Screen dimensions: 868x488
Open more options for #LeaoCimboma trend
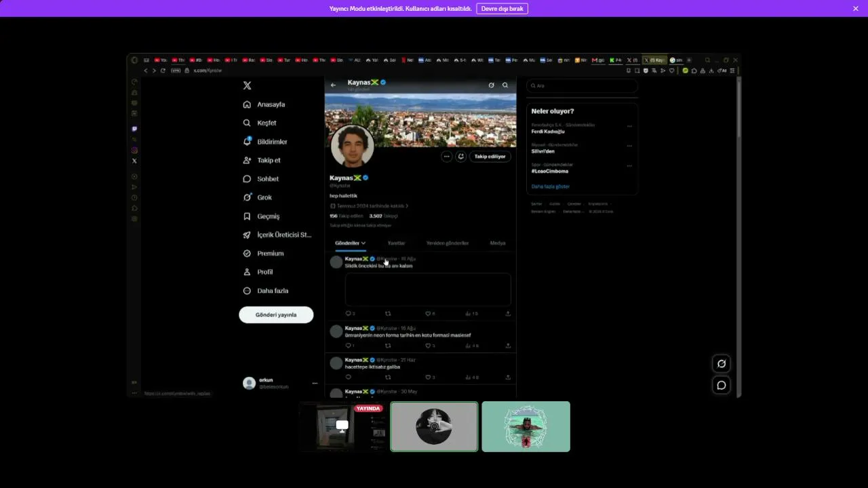[x=629, y=165]
